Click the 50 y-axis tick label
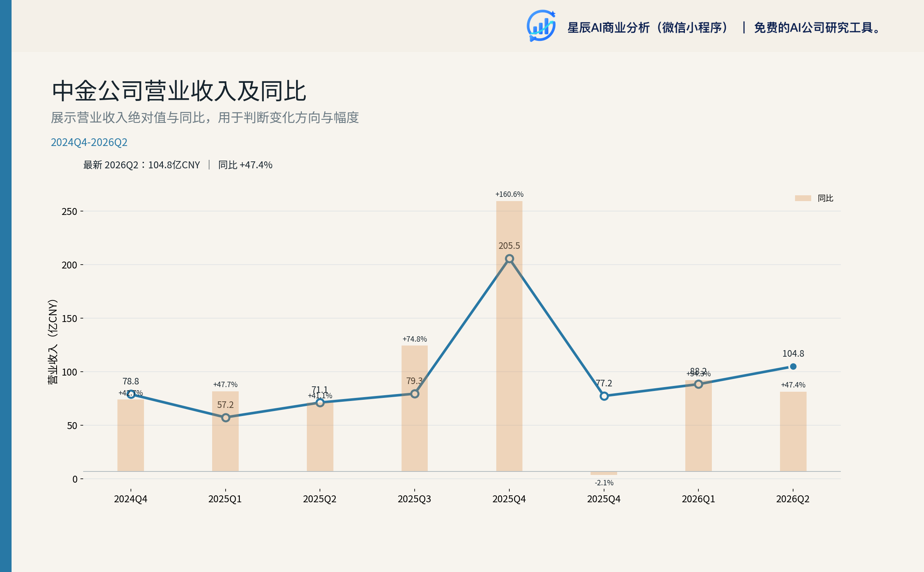This screenshot has height=572, width=924. [72, 426]
